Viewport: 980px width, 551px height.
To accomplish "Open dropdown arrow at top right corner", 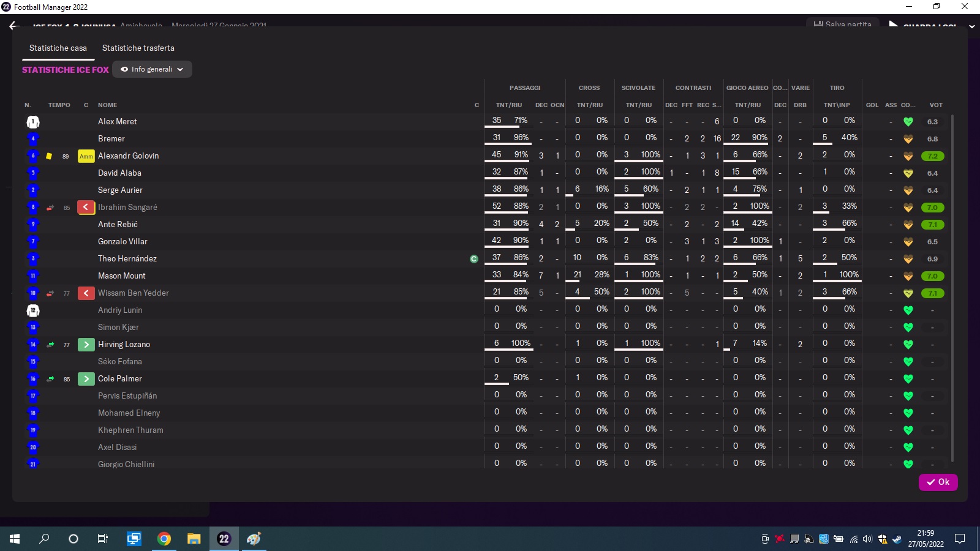I will (971, 26).
